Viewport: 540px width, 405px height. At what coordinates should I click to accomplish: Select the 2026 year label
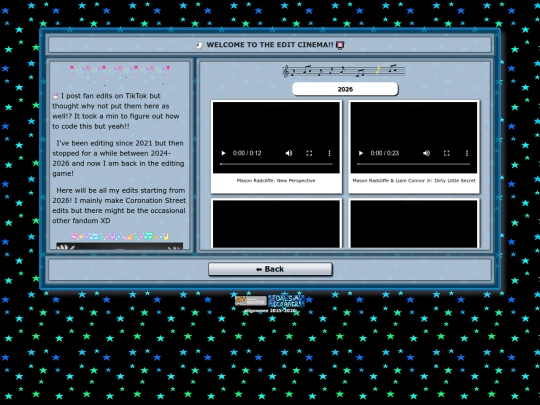[345, 89]
